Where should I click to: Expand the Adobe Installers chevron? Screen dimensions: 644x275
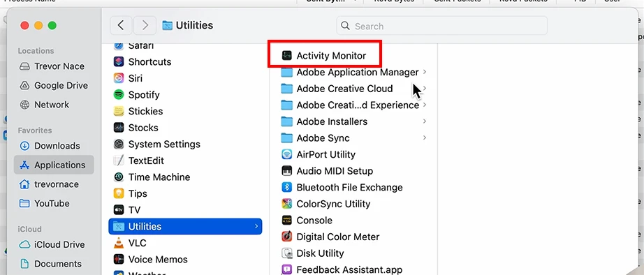click(425, 121)
